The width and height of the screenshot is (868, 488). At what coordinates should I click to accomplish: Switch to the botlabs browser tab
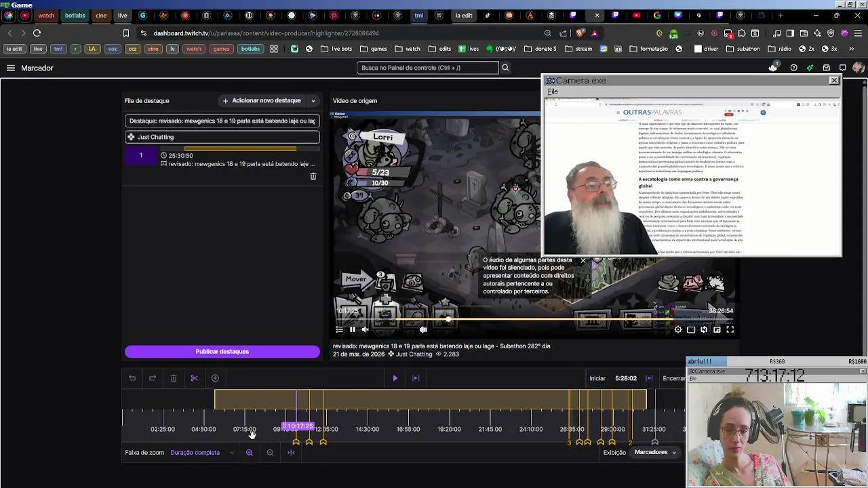tap(75, 15)
